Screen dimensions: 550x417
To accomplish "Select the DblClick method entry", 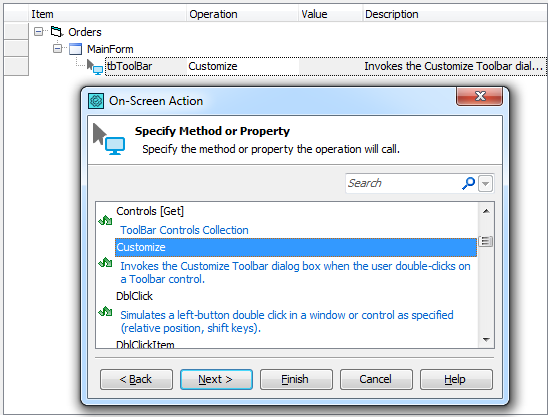I will (x=134, y=296).
